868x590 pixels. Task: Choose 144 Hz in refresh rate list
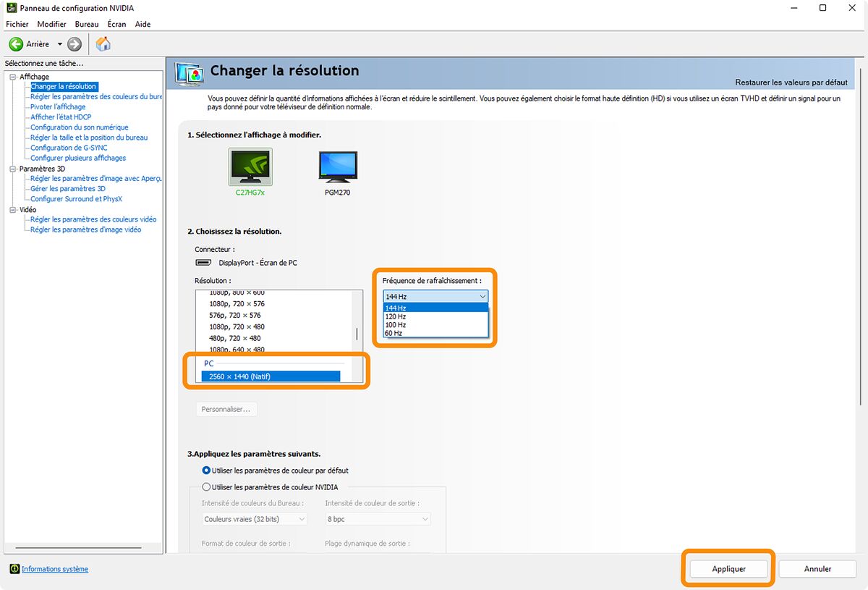click(x=436, y=308)
